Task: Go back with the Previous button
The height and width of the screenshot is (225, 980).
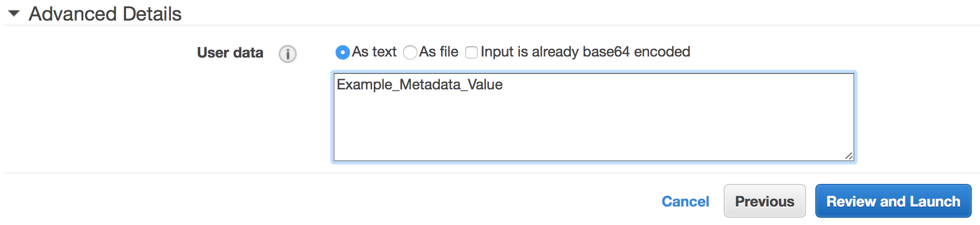Action: click(764, 201)
